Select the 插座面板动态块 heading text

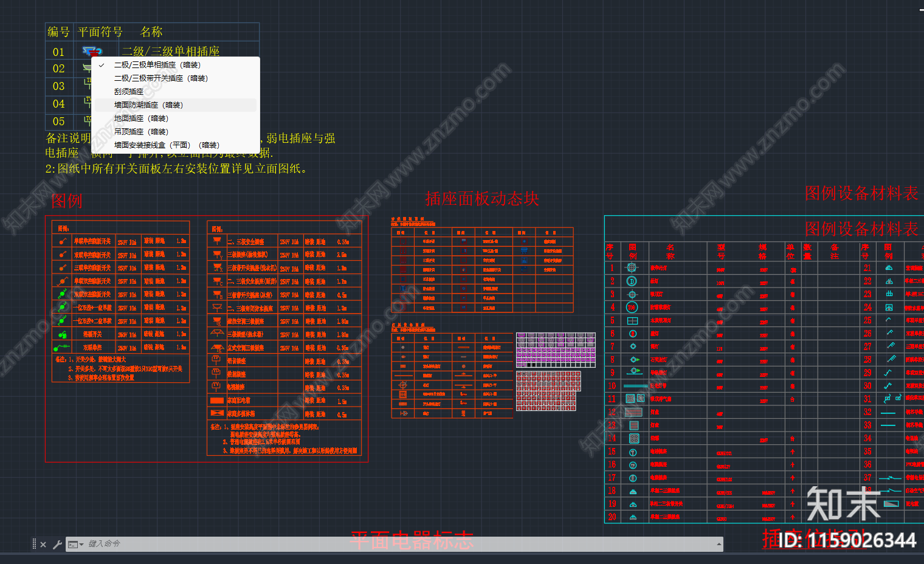point(482,199)
